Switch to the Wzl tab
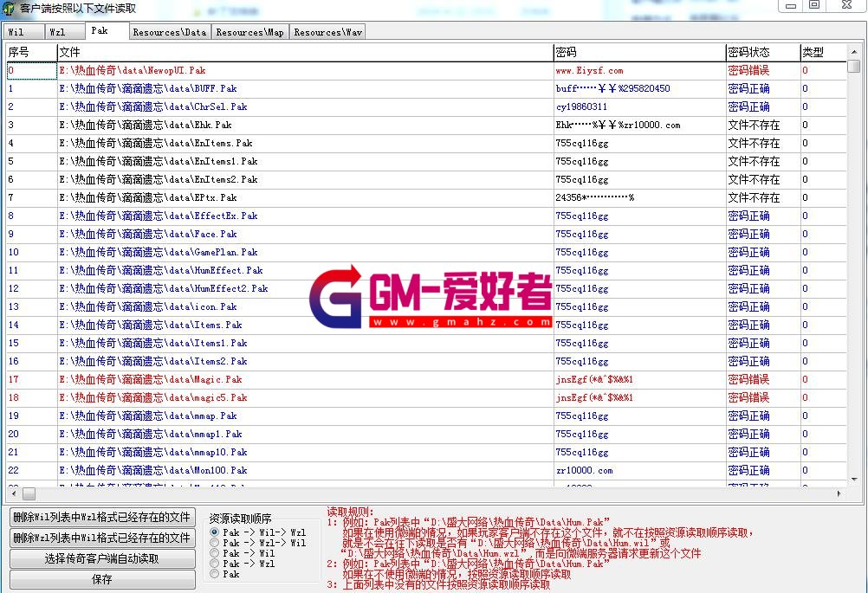The width and height of the screenshot is (868, 593). (65, 32)
